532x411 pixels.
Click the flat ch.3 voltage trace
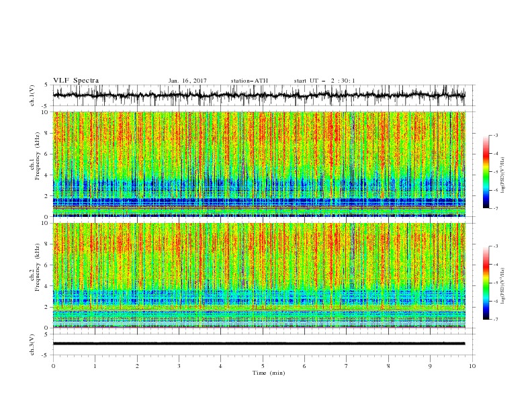coord(259,344)
